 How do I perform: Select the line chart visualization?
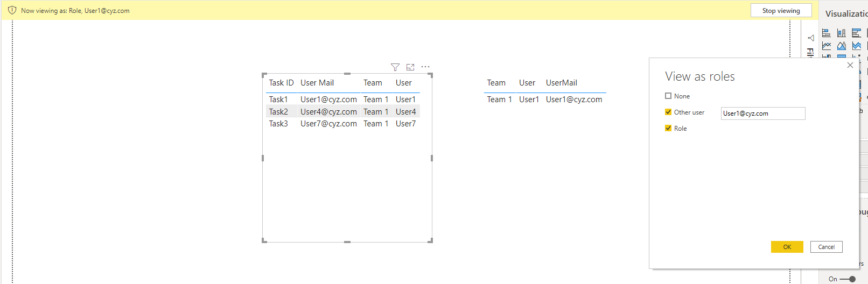click(x=826, y=46)
